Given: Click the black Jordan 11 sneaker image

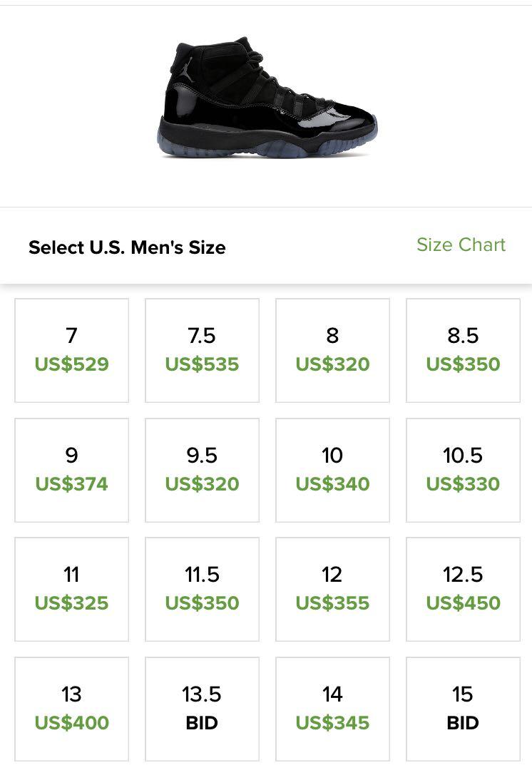Looking at the screenshot, I should point(267,97).
